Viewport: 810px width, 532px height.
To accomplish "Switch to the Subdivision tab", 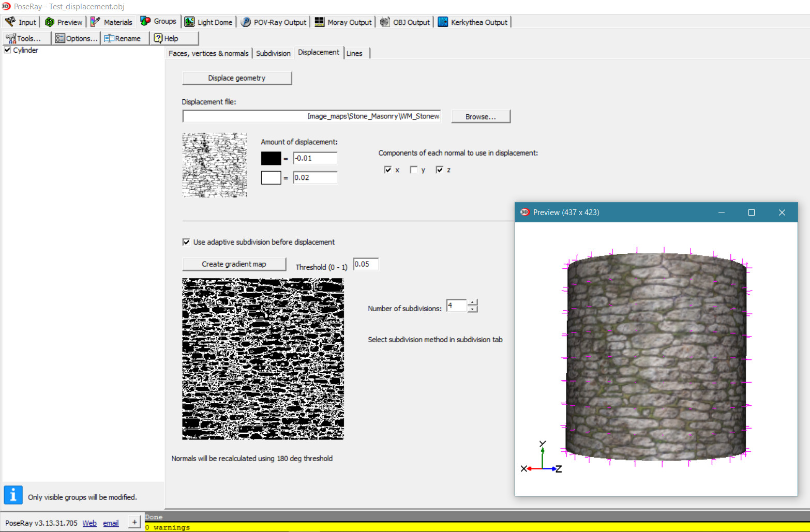I will point(273,53).
